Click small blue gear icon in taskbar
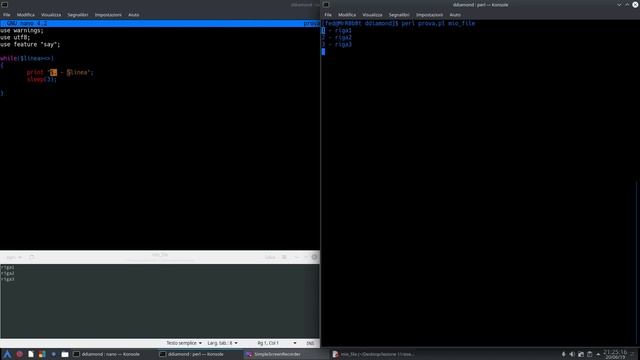The image size is (640, 360). click(x=53, y=354)
